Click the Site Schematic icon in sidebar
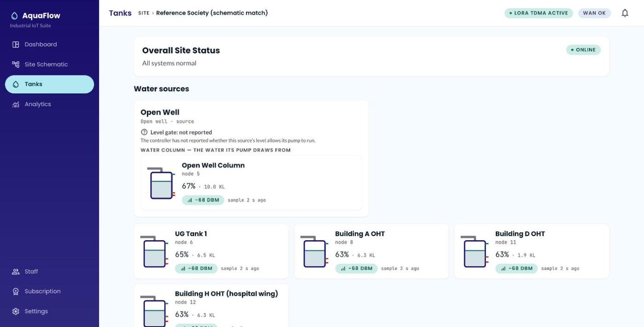This screenshot has width=644, height=327. (x=16, y=64)
